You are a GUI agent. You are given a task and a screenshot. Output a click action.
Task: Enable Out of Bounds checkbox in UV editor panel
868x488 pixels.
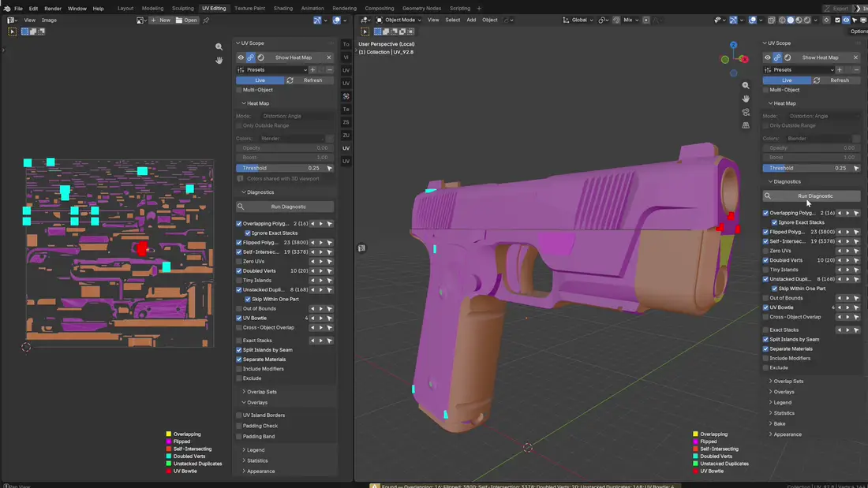tap(239, 309)
